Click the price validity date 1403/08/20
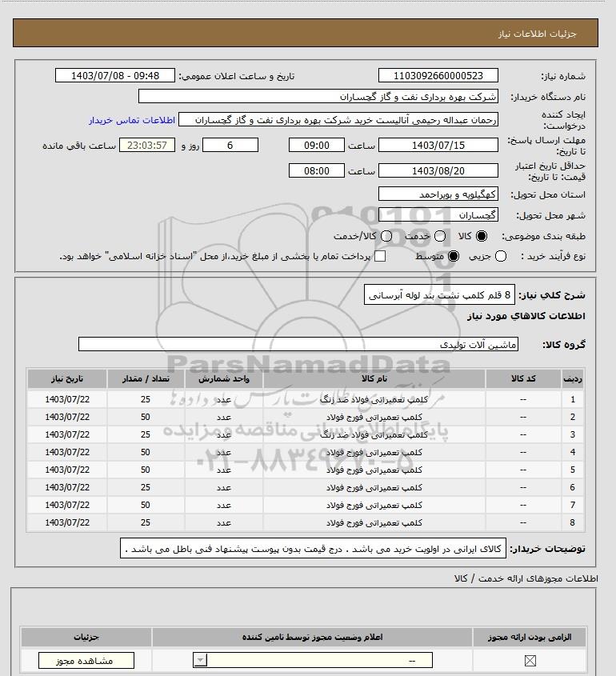This screenshot has height=676, width=616. pos(438,170)
